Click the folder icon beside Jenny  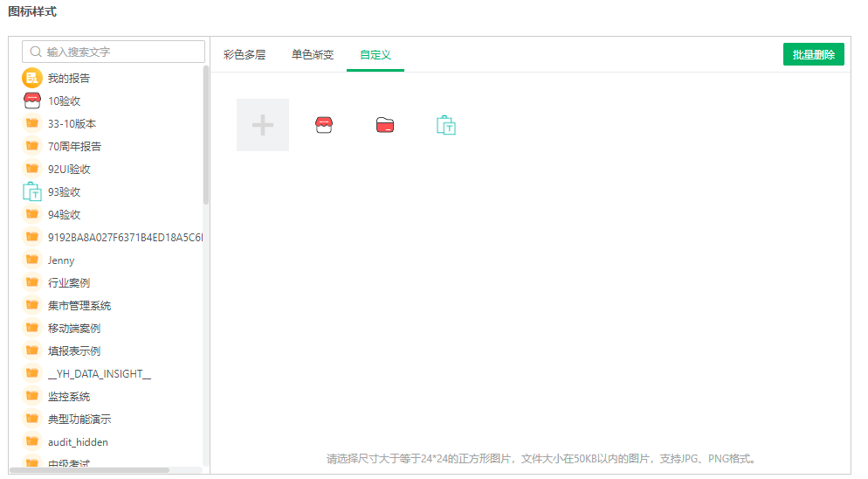point(32,260)
